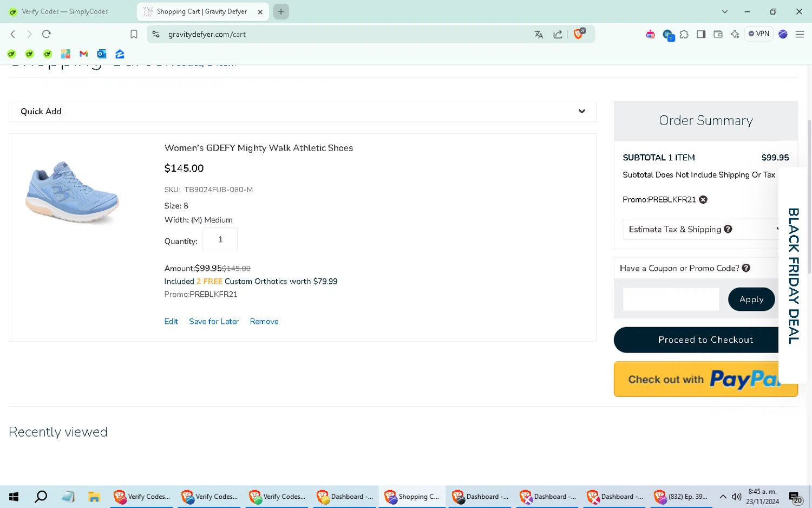Screen dimensions: 812x508
Task: Open the Brave Wallet icon
Action: pyautogui.click(x=718, y=34)
